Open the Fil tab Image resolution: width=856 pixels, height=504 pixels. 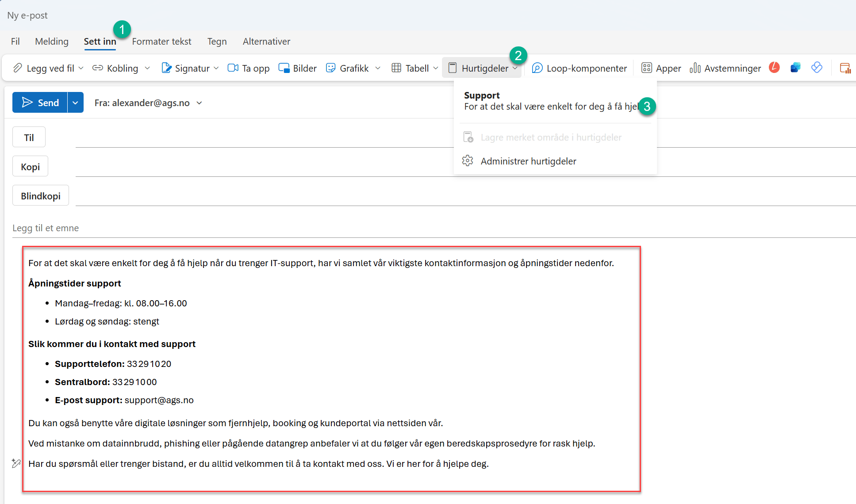(15, 42)
